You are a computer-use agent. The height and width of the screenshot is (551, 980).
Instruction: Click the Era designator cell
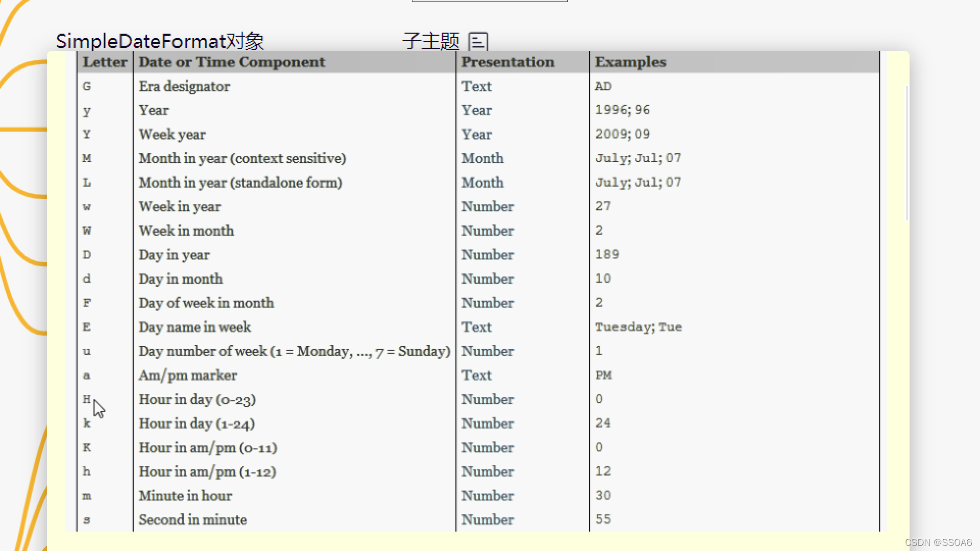(184, 86)
